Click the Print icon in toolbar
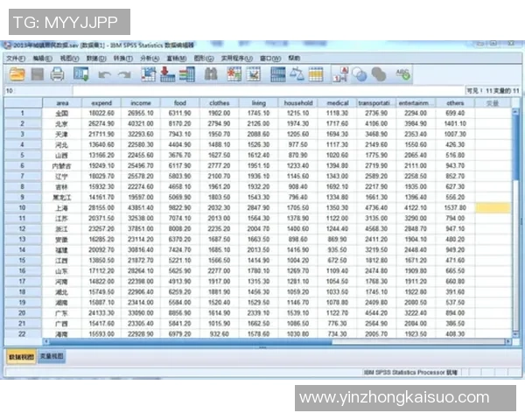 click(x=58, y=74)
